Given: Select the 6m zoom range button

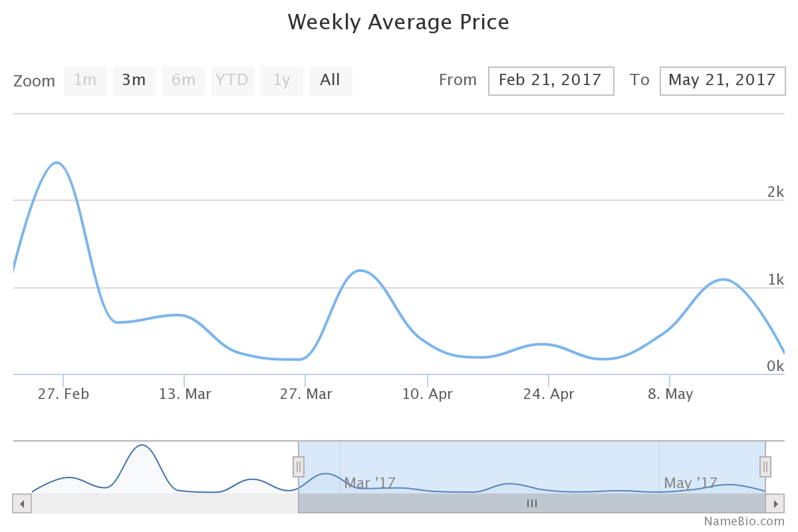Looking at the screenshot, I should coord(184,80).
